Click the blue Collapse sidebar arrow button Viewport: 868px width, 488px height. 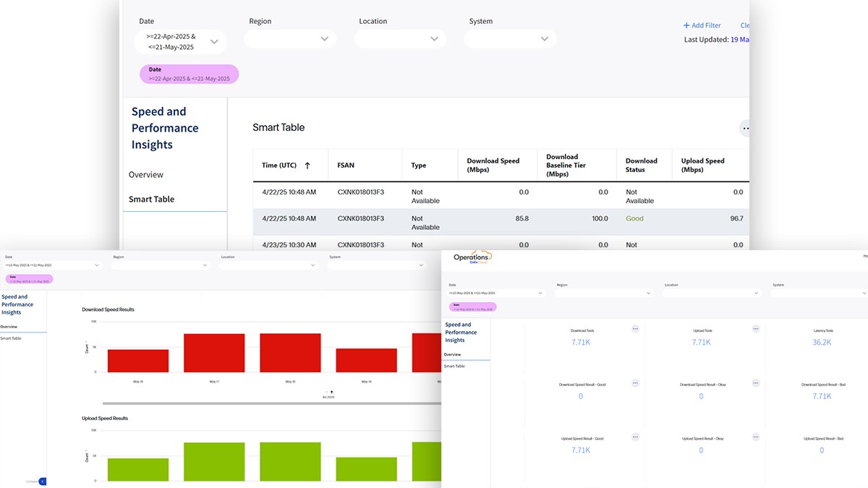[43, 481]
